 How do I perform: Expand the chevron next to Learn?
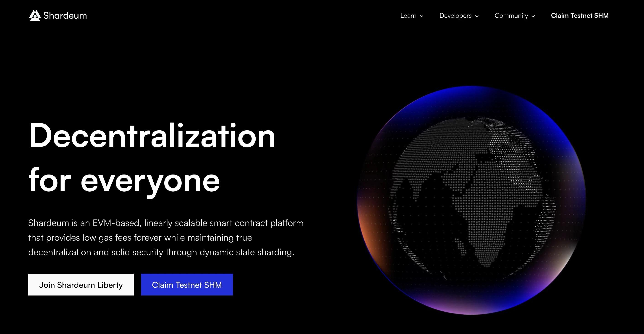pos(422,16)
